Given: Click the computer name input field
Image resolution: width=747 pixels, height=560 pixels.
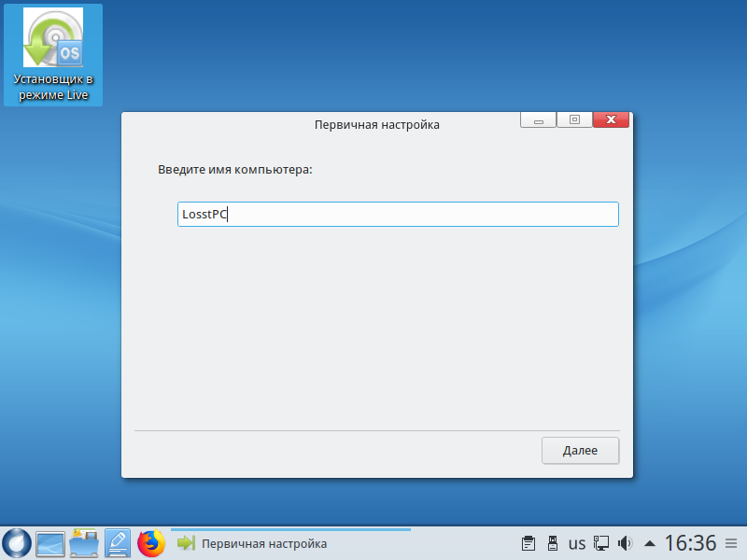Looking at the screenshot, I should tap(398, 215).
